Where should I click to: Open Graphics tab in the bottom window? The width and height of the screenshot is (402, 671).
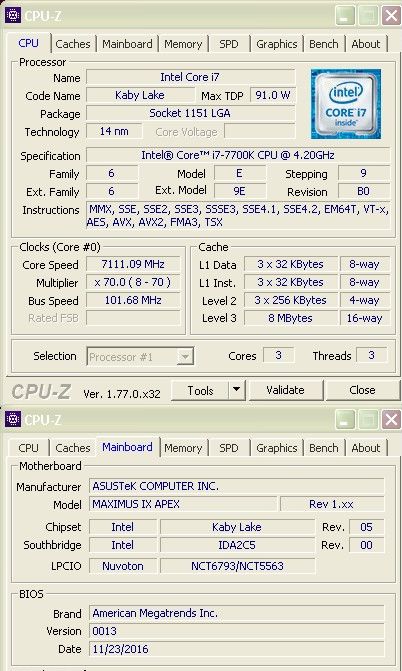277,448
